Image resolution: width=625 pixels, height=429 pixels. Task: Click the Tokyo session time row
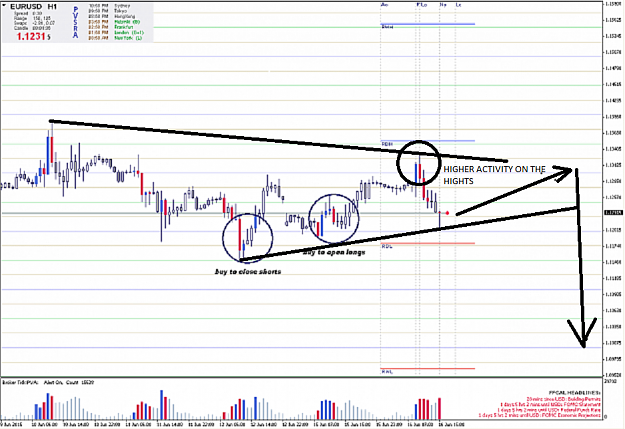pos(108,11)
